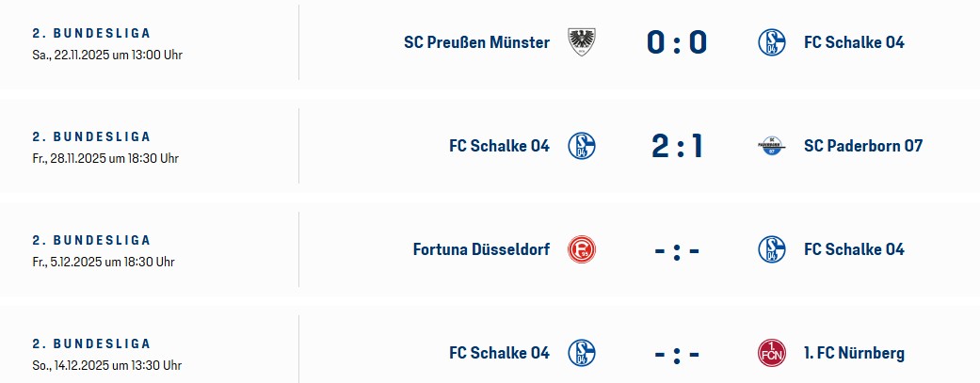Screen dimensions: 980x383
Task: Open the 2 : 1 match result
Action: [677, 146]
